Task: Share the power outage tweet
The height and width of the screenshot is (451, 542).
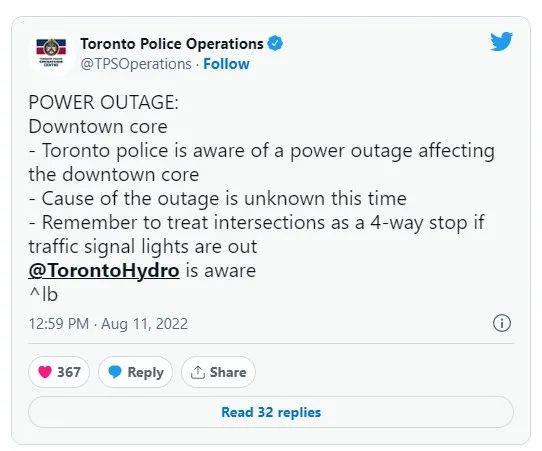Action: [218, 372]
